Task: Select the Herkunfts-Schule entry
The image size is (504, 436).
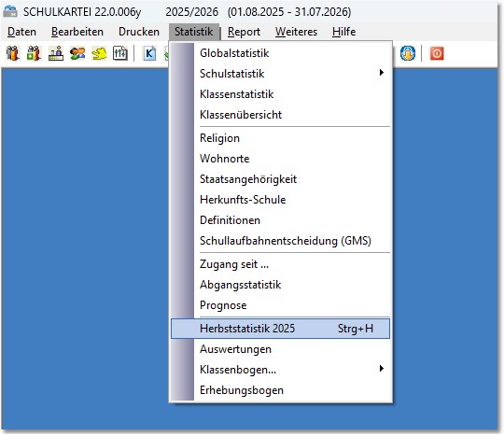Action: [280, 200]
